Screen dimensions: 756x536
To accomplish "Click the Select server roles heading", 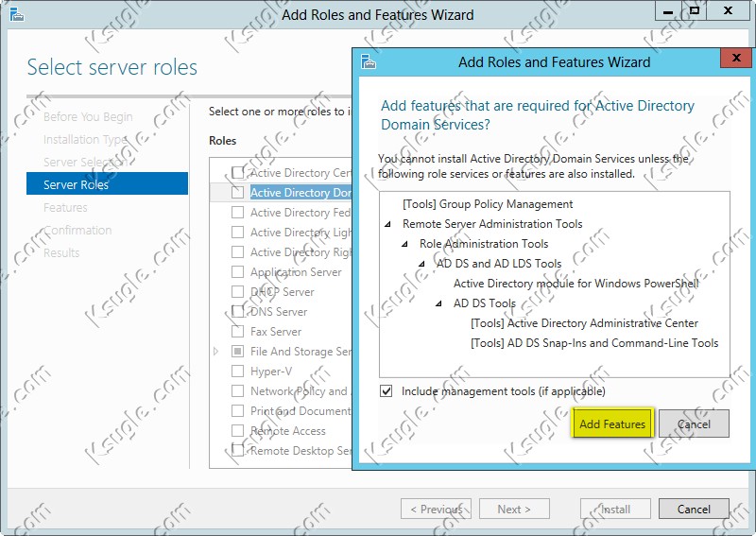I will click(112, 67).
